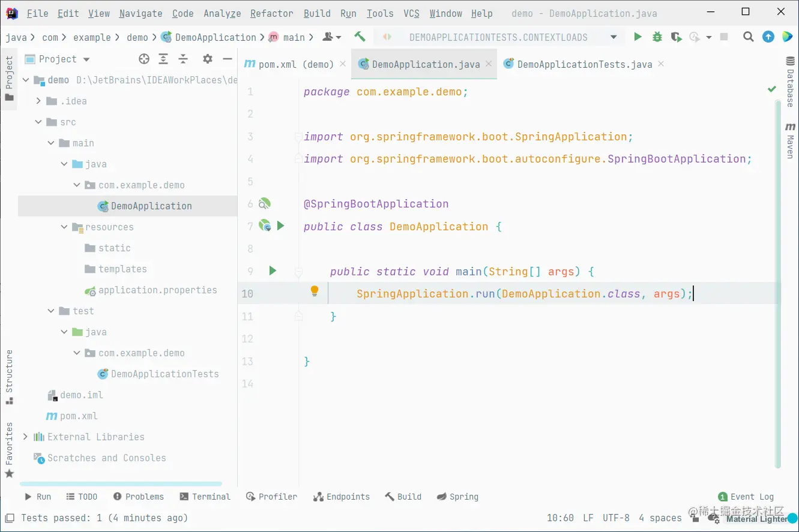
Task: Click the UTF-8 encoding in status bar
Action: 617,518
